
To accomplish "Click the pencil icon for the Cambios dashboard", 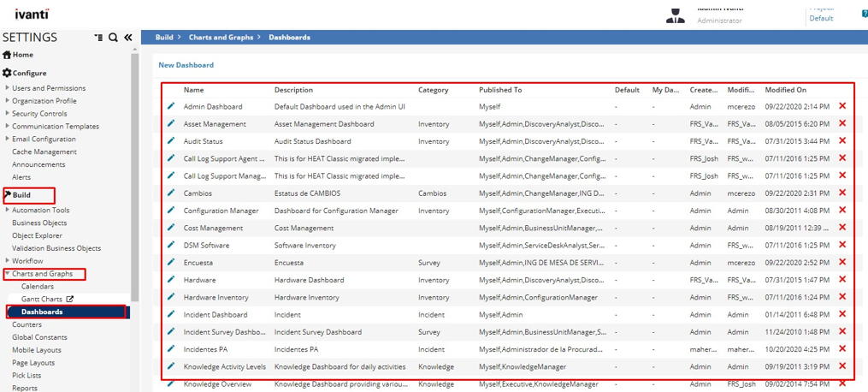I will click(x=171, y=193).
